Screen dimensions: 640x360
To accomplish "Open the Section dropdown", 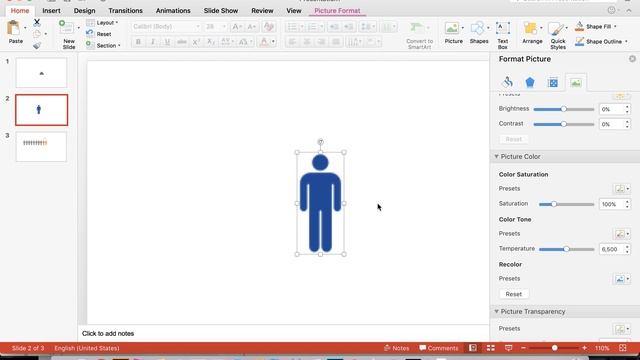I will [103, 46].
